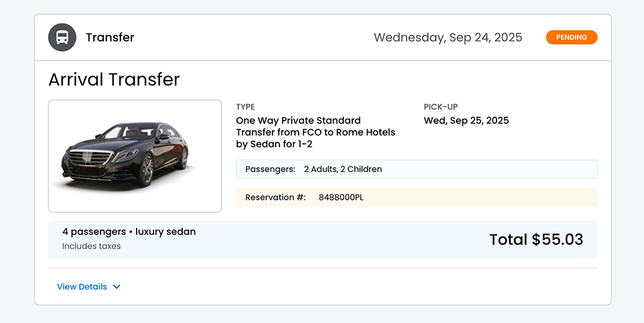Open the View Details link

[x=82, y=287]
